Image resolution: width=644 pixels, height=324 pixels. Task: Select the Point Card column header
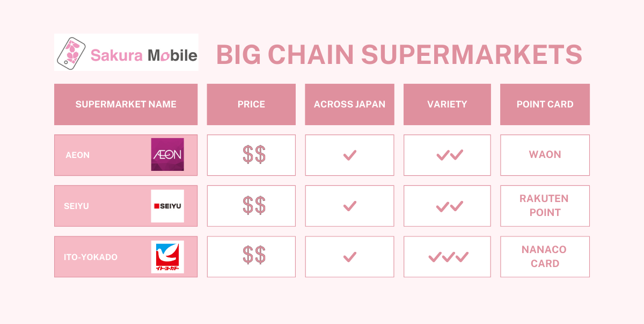coord(545,104)
